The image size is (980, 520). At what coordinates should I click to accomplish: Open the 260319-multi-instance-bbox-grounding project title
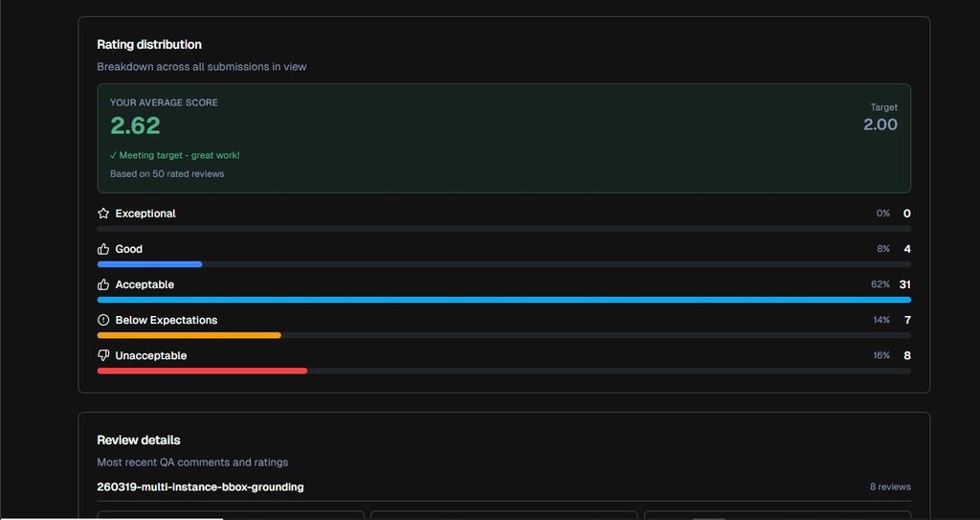coord(201,486)
